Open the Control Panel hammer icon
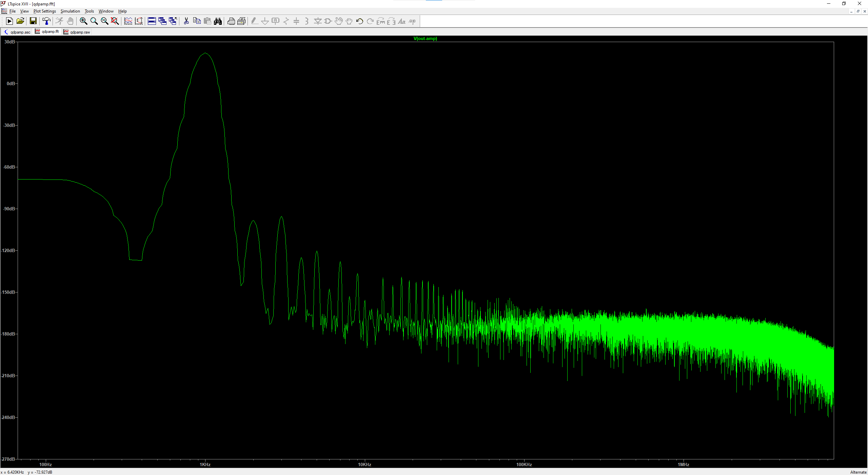Screen dimensions: 868x475 tap(46, 21)
